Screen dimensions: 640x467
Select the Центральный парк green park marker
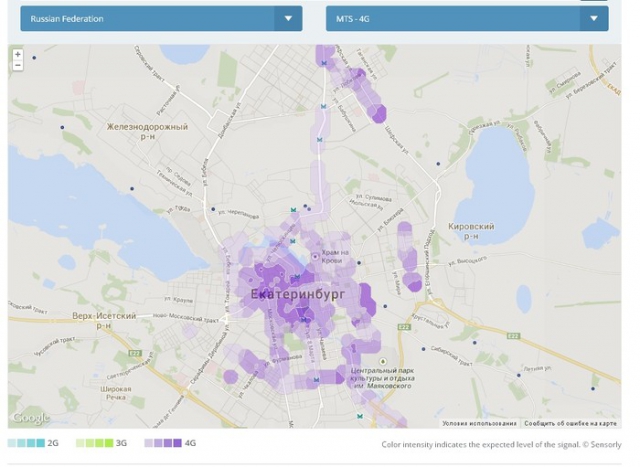tap(382, 361)
